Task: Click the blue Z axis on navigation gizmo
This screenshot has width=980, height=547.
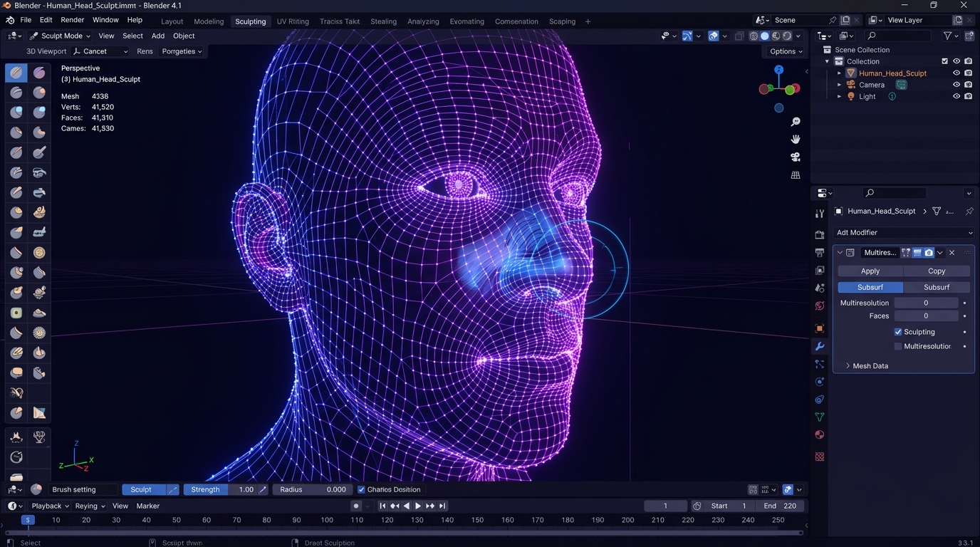Action: [x=778, y=70]
